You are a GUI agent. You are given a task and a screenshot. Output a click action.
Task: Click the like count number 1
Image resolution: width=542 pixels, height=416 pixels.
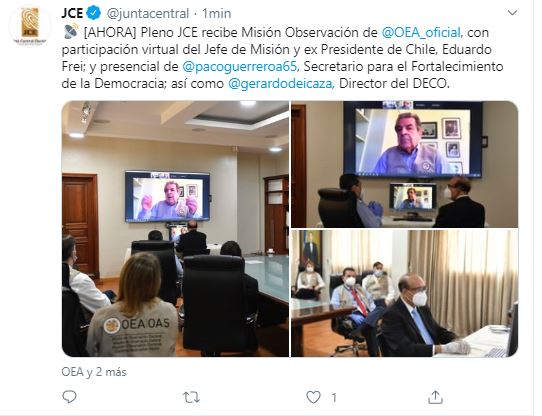pos(334,397)
